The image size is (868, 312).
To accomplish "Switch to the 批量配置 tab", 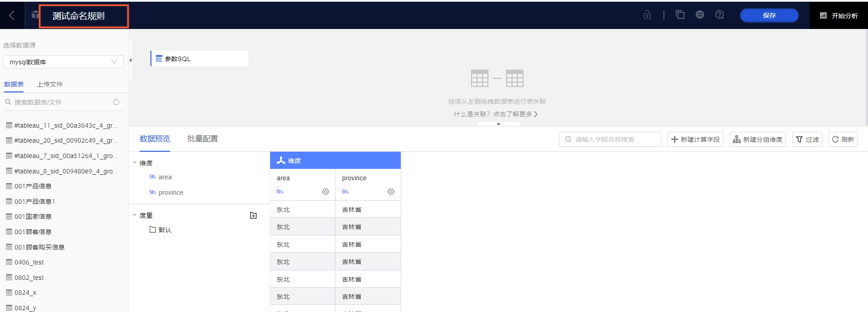I will pyautogui.click(x=203, y=139).
